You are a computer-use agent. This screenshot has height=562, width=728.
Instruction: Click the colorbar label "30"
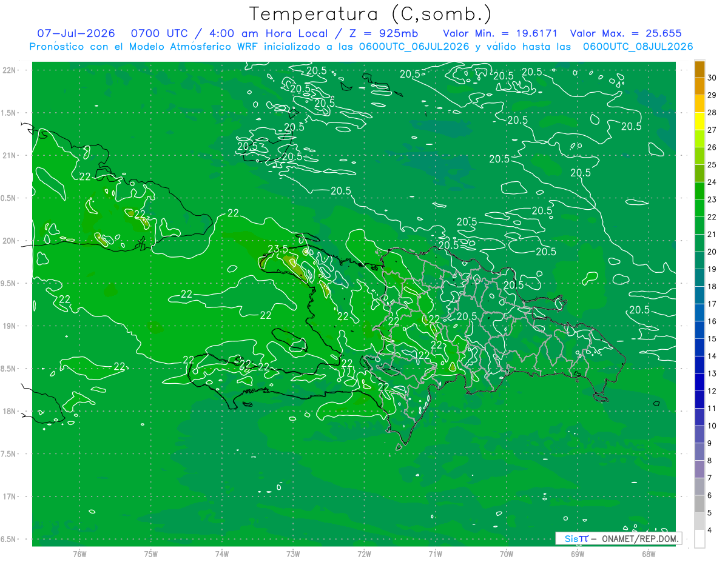[712, 78]
